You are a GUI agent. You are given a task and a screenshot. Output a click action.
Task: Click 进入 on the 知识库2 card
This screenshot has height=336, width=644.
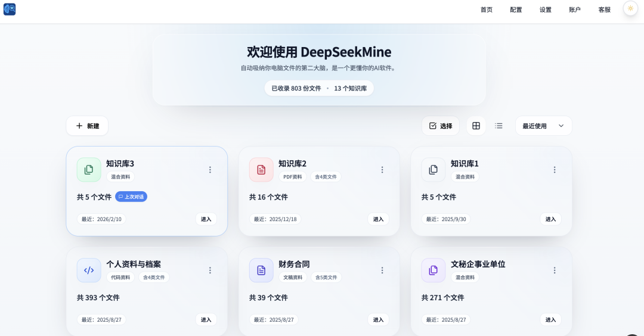click(378, 219)
